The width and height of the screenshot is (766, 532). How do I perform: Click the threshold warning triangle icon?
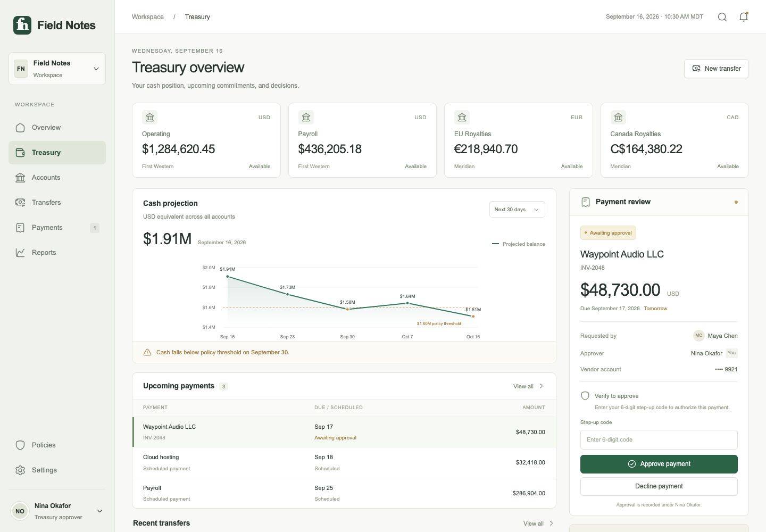[147, 352]
